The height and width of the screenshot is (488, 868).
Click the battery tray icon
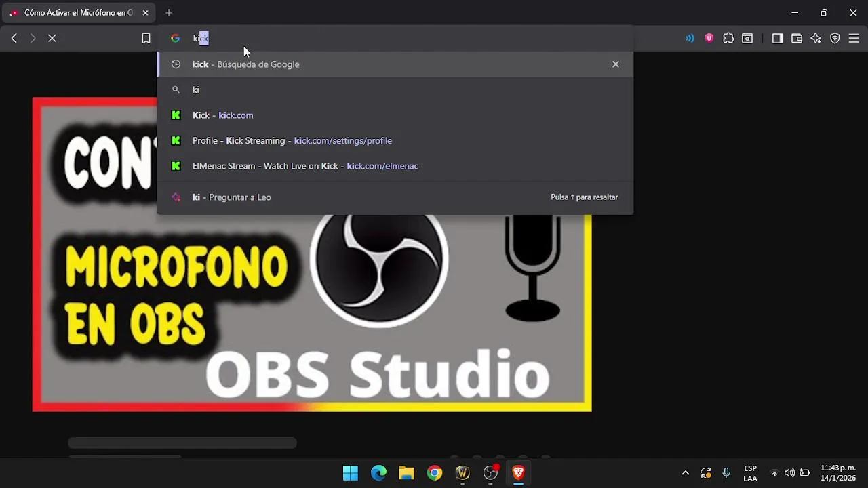tap(805, 473)
